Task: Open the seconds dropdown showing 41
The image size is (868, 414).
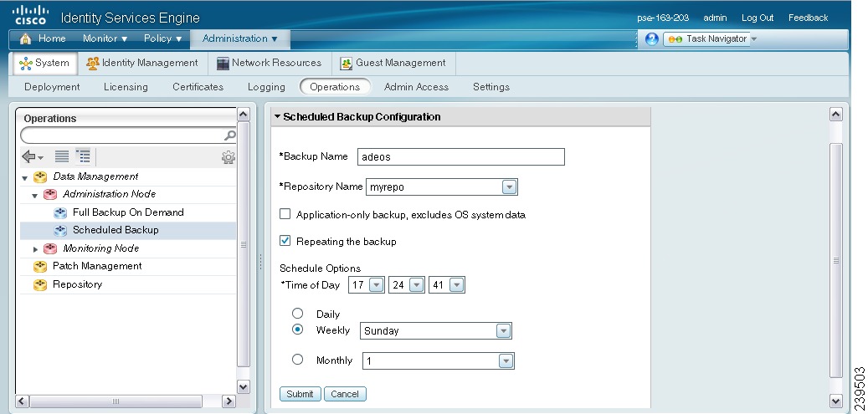Action: 457,285
